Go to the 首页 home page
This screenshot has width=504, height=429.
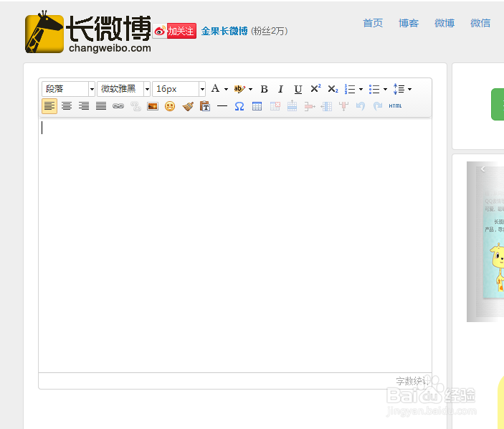373,23
